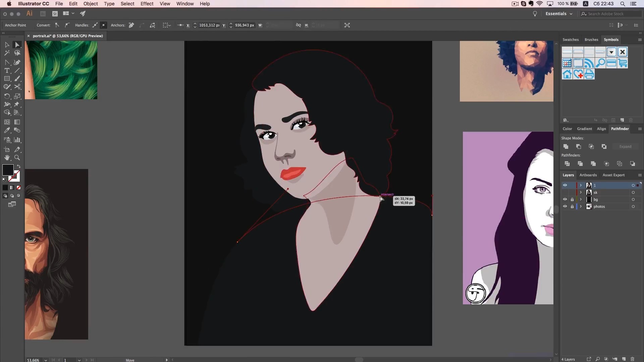
Task: Hide the photos layer
Action: click(x=565, y=206)
